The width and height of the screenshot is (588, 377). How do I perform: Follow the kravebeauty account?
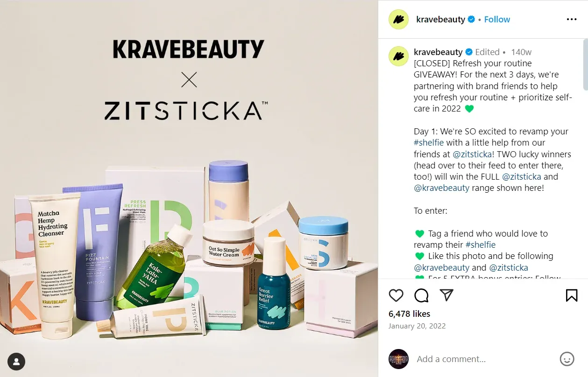pos(497,20)
